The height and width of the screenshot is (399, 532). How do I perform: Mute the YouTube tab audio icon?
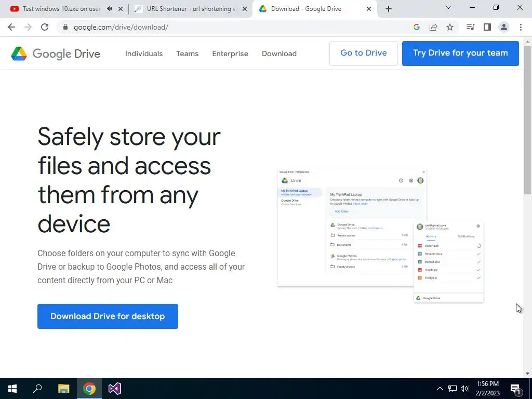point(109,9)
